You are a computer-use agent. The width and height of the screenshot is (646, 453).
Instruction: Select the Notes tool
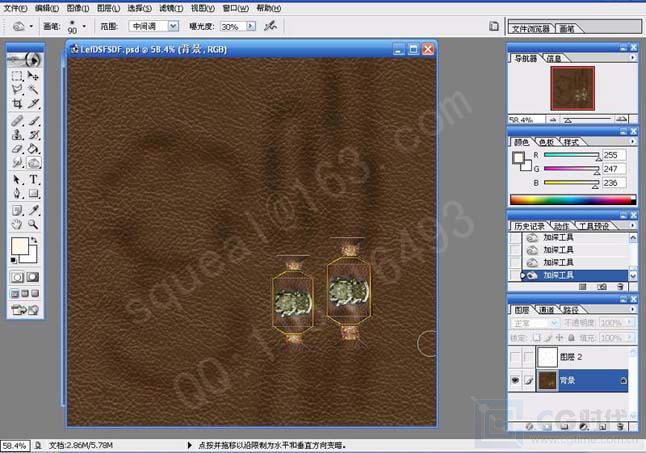(x=17, y=210)
